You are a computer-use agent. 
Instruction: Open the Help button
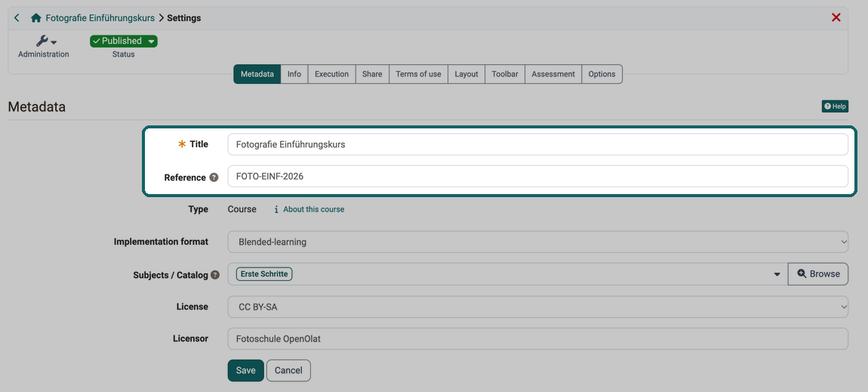pos(835,106)
